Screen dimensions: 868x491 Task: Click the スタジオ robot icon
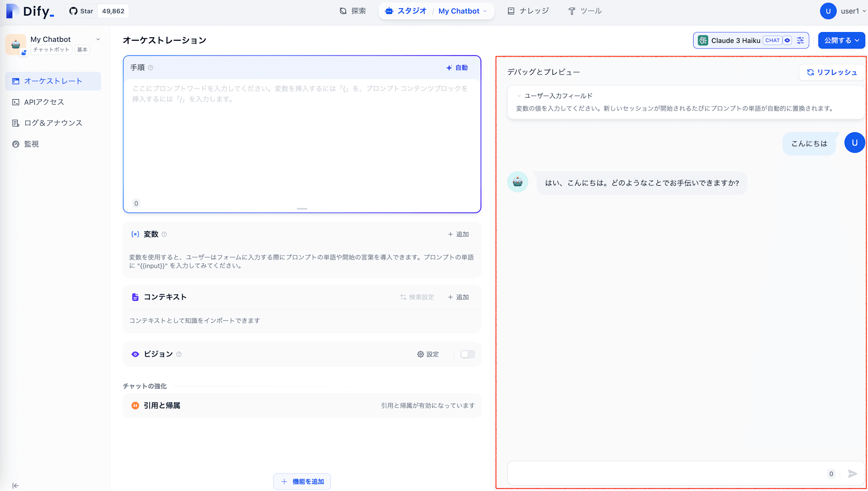(389, 11)
